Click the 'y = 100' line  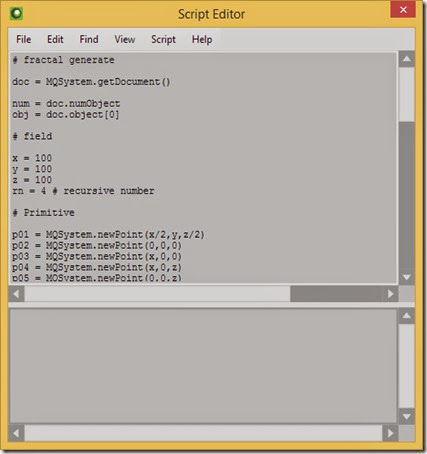pyautogui.click(x=32, y=169)
